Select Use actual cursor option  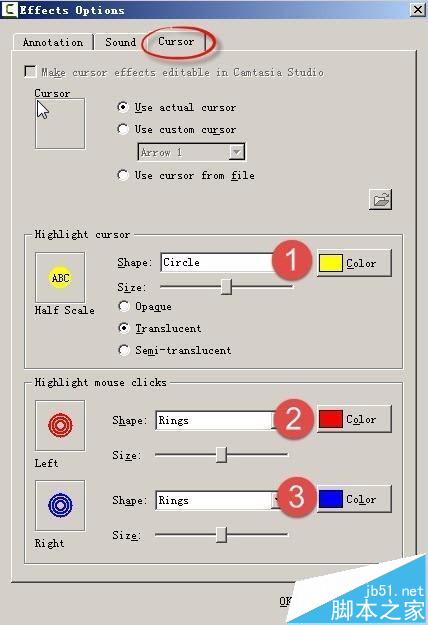point(123,107)
